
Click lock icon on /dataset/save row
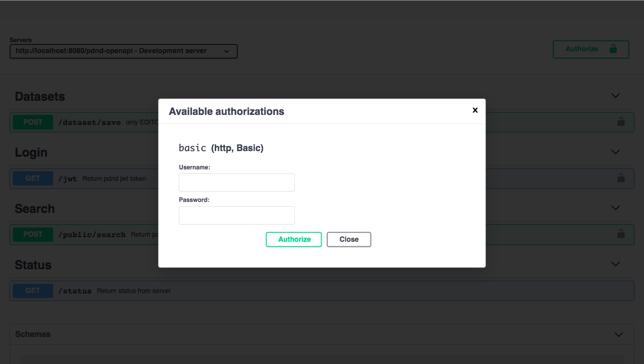(621, 122)
